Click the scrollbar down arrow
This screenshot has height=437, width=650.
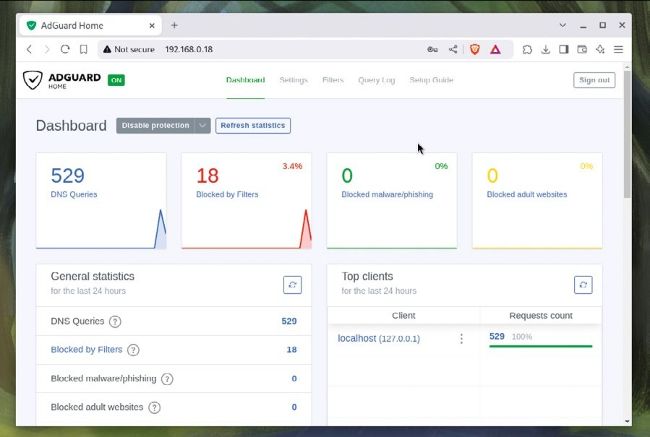(627, 421)
